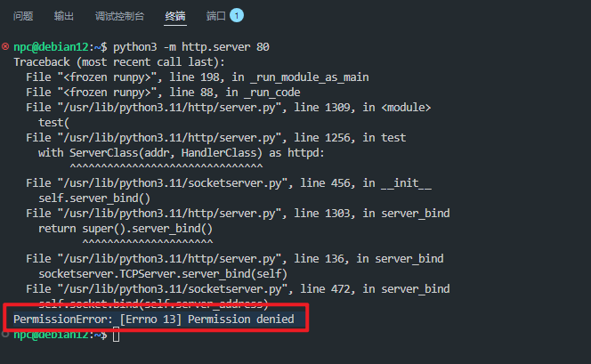This screenshot has height=364, width=591.
Task: Open the 端口 tab
Action: (x=216, y=16)
